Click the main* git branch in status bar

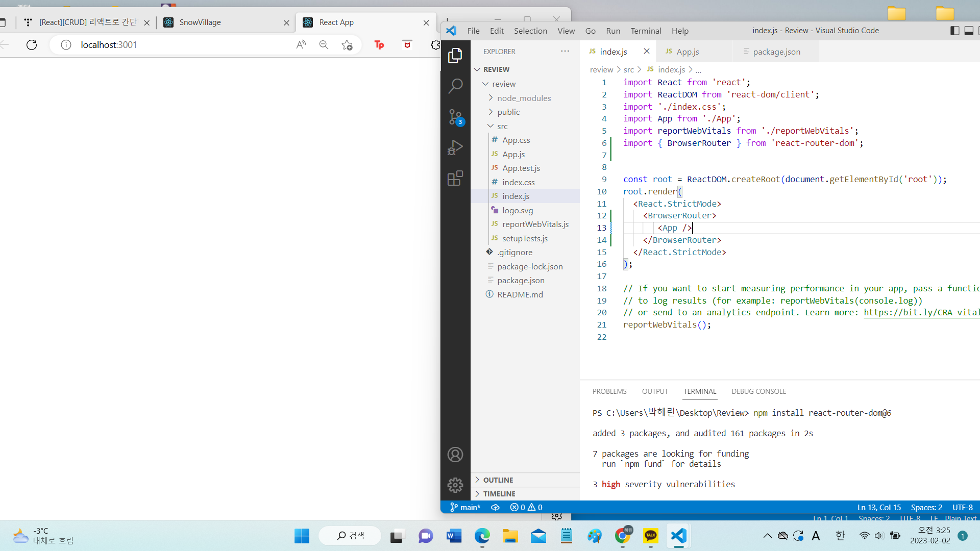click(465, 507)
